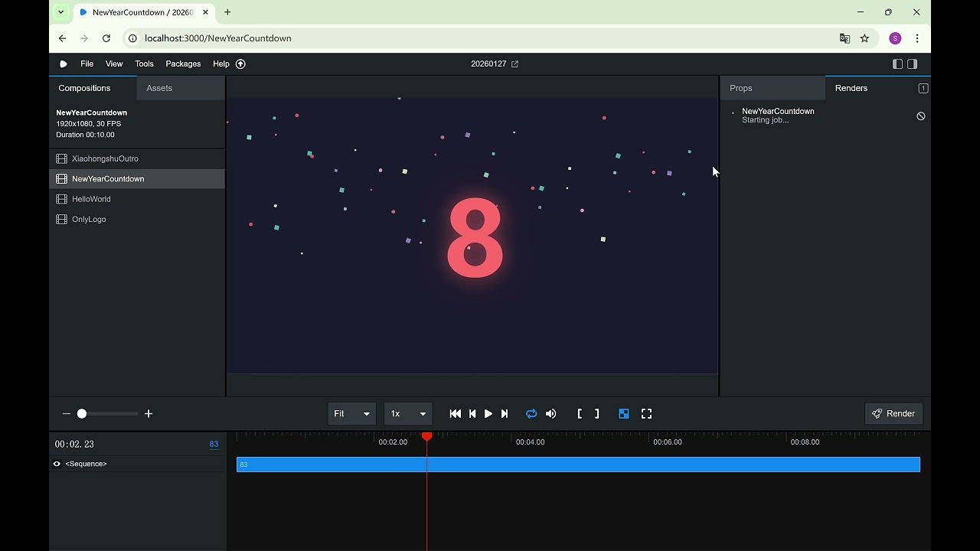Hide the Sequence track with eye icon
This screenshot has width=980, height=551.
[x=57, y=464]
